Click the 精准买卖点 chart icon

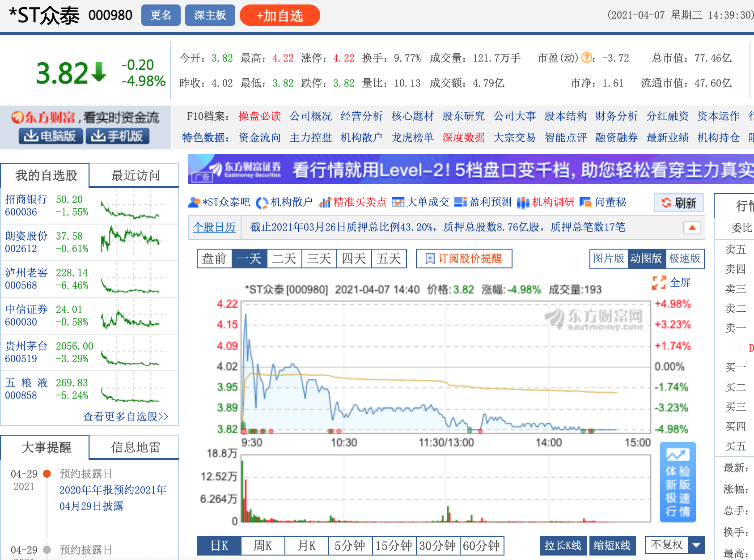coord(324,203)
